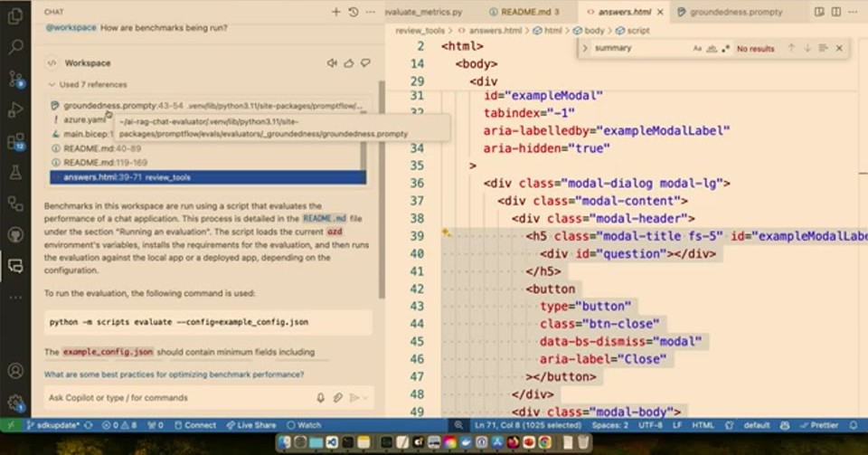Open the Extensions view in activity bar
Viewport: 868px width, 455px height.
click(15, 142)
